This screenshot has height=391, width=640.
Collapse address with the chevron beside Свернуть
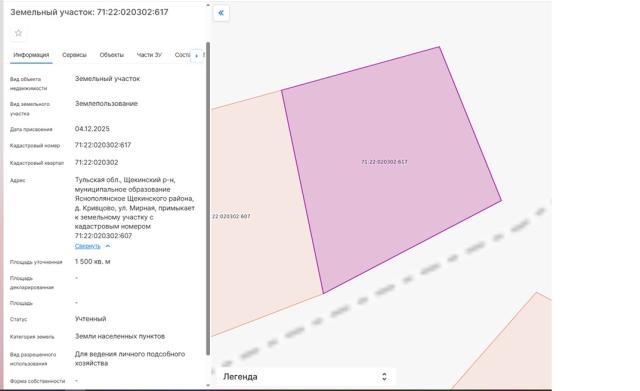(x=108, y=246)
